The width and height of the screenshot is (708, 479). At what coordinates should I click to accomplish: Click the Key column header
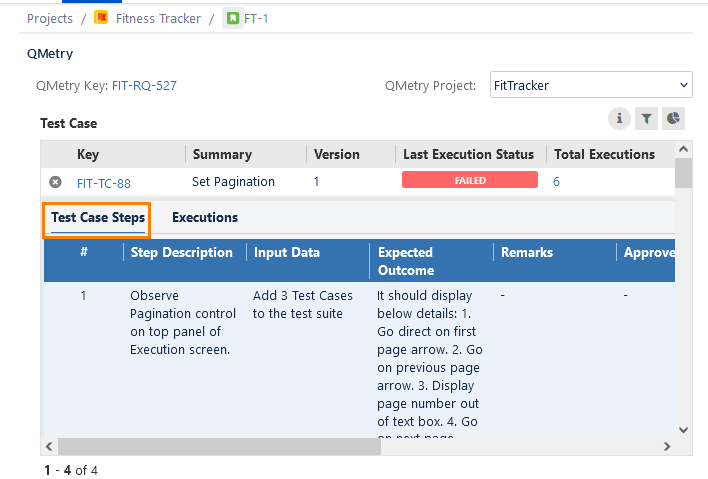(88, 154)
